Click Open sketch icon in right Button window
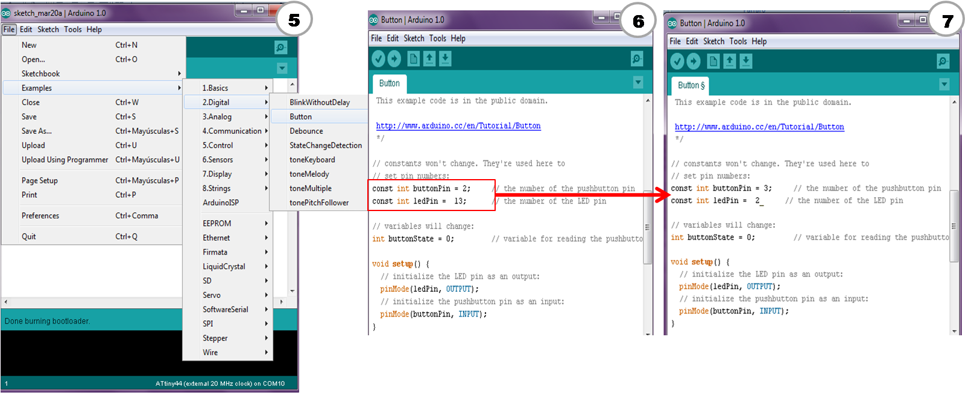Viewport: 980px width, 398px height. click(x=730, y=61)
